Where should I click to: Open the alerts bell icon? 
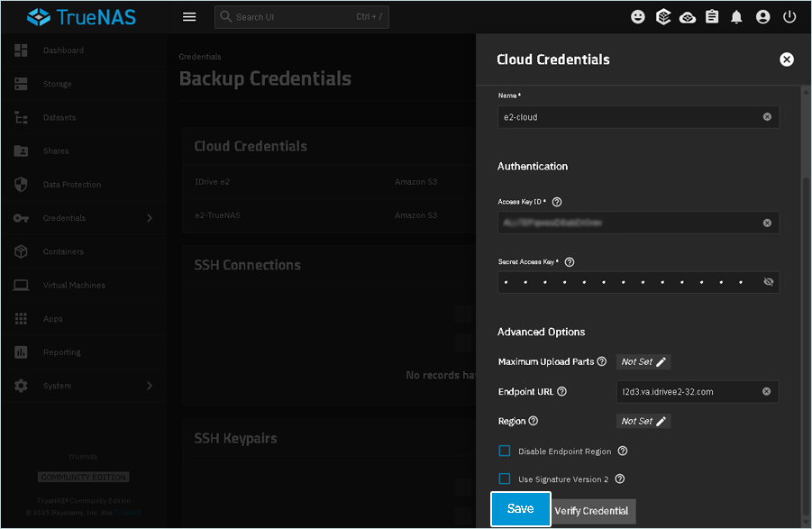(x=737, y=17)
